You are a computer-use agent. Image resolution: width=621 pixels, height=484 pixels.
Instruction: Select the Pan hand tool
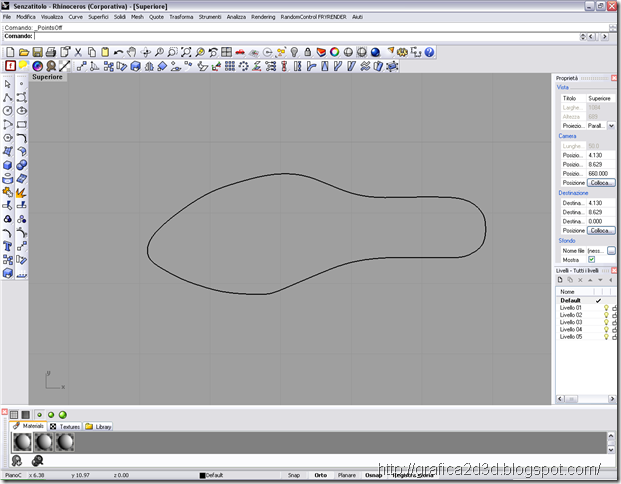pyautogui.click(x=131, y=52)
